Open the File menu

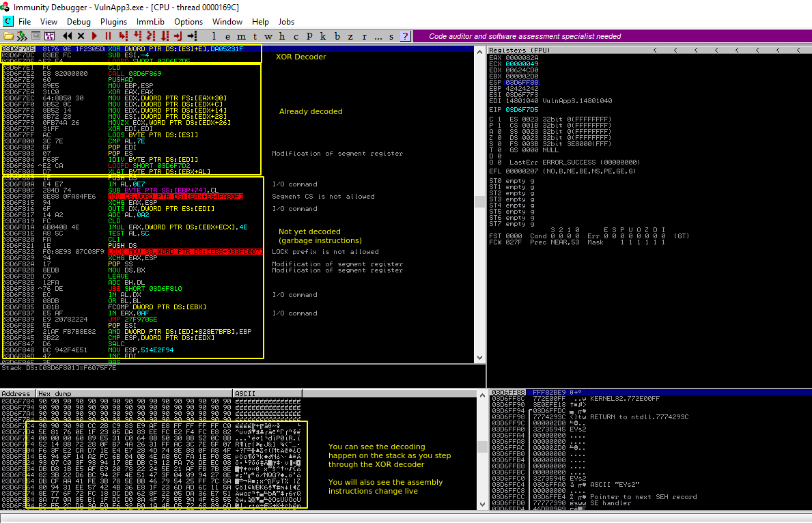pos(25,22)
